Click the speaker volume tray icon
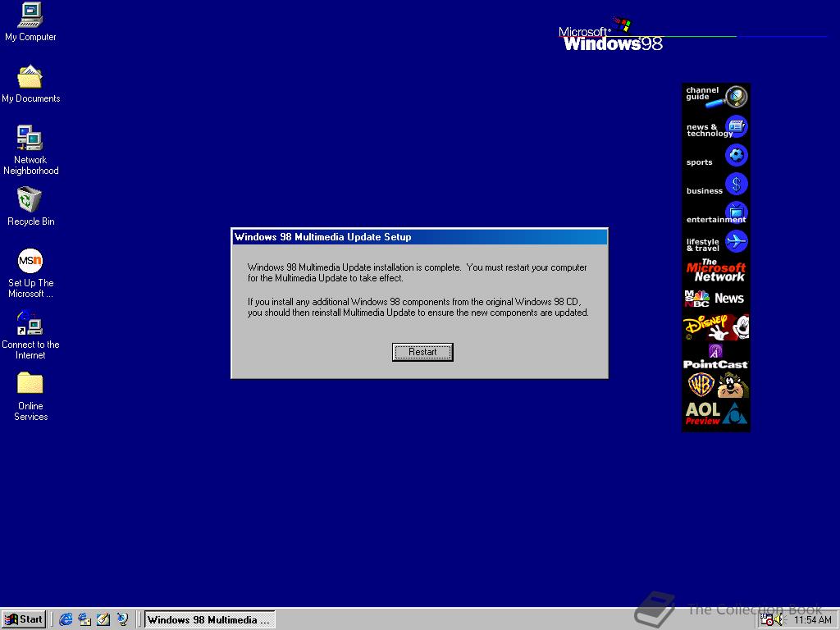 pyautogui.click(x=779, y=620)
